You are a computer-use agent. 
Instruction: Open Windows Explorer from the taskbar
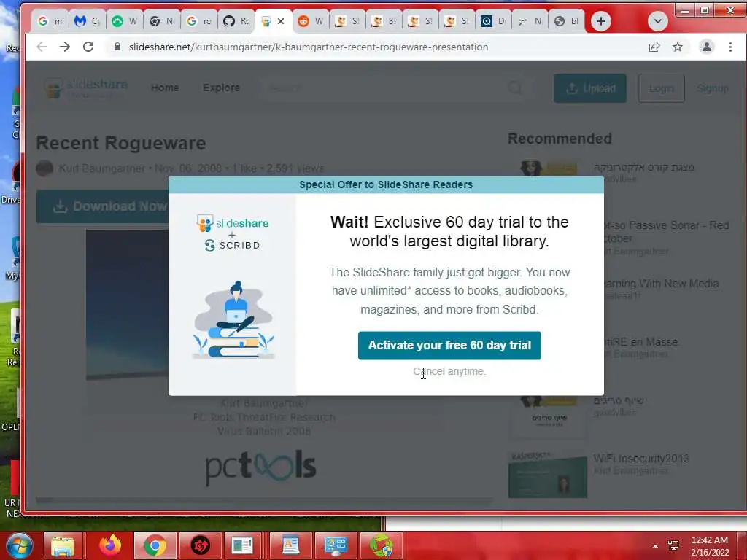coord(63,545)
